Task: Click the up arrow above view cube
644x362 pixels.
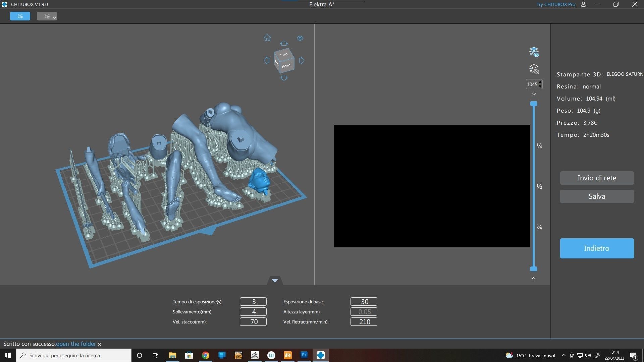Action: (284, 43)
